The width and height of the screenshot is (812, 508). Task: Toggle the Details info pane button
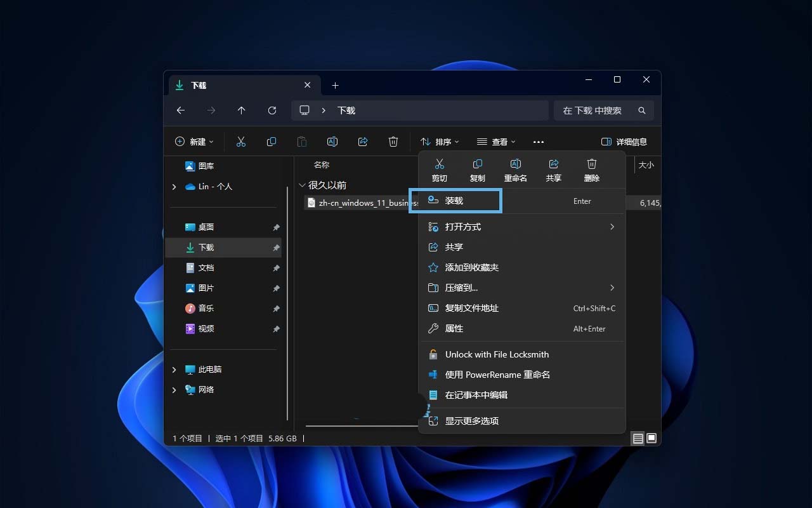[624, 142]
